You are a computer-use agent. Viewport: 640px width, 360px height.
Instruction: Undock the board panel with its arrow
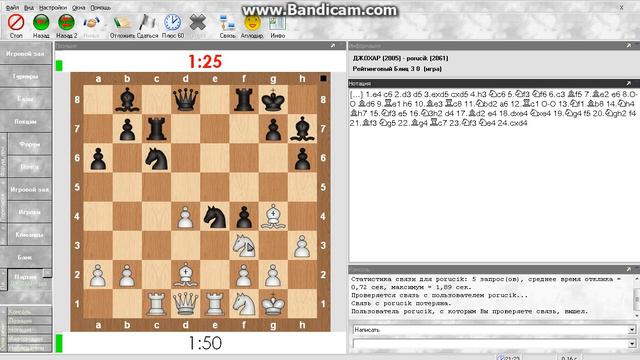[x=333, y=46]
